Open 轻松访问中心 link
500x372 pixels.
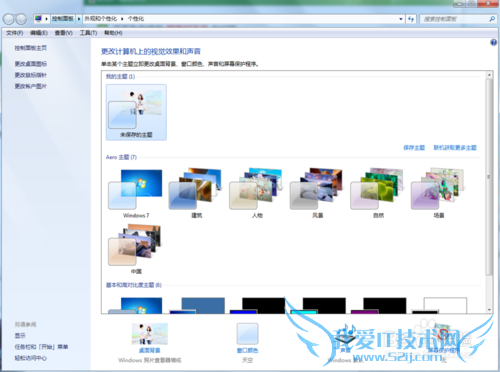(31, 358)
